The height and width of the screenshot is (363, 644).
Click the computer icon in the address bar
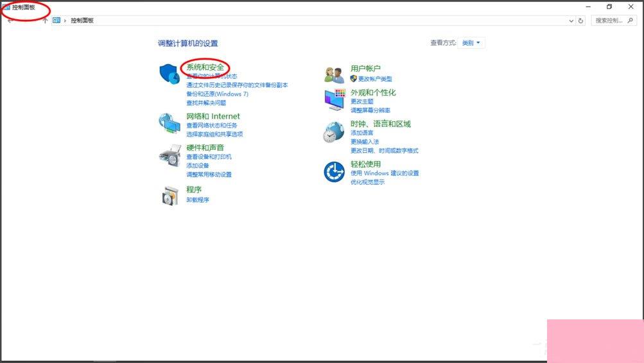tap(57, 20)
